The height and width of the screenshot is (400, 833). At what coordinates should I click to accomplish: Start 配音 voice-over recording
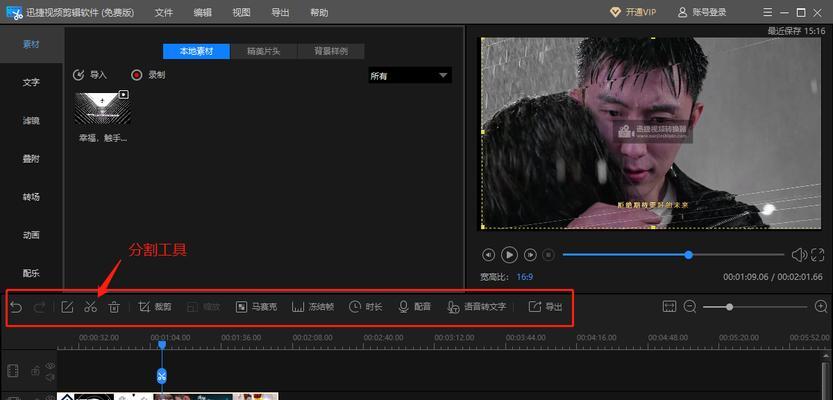click(414, 307)
